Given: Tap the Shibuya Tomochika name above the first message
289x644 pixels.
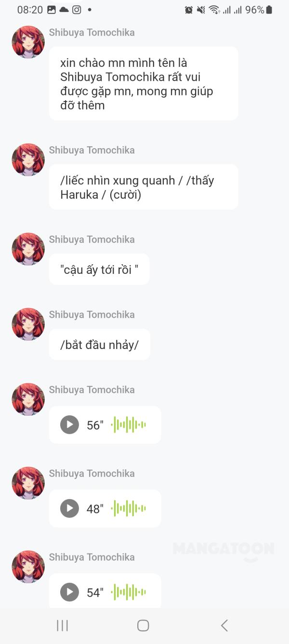Looking at the screenshot, I should (x=92, y=33).
